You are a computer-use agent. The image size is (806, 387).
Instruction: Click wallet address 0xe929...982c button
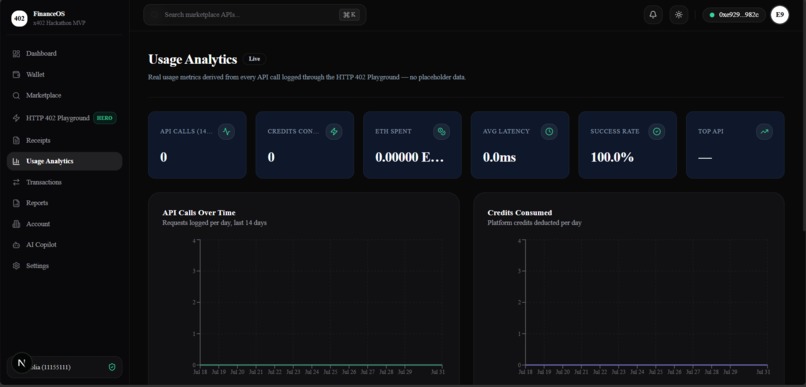[734, 15]
